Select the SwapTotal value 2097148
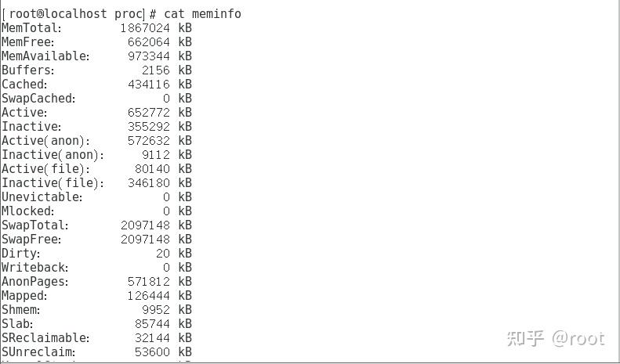 click(145, 225)
